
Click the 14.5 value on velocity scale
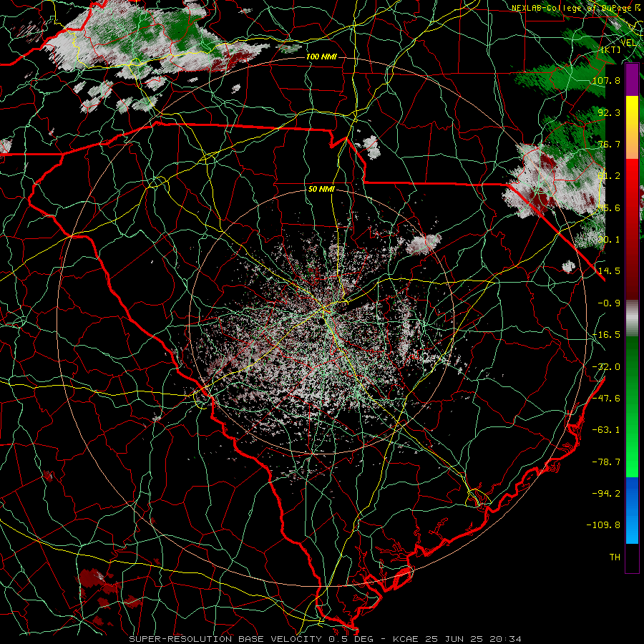click(609, 270)
